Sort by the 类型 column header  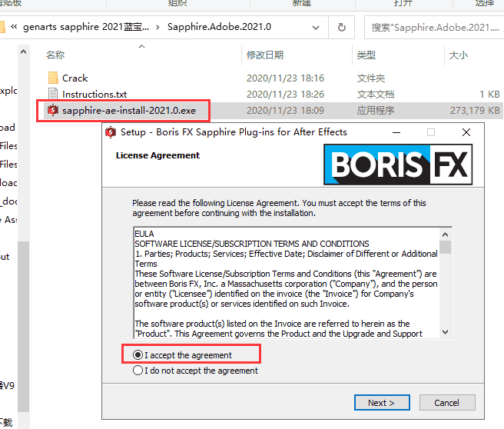pyautogui.click(x=366, y=55)
